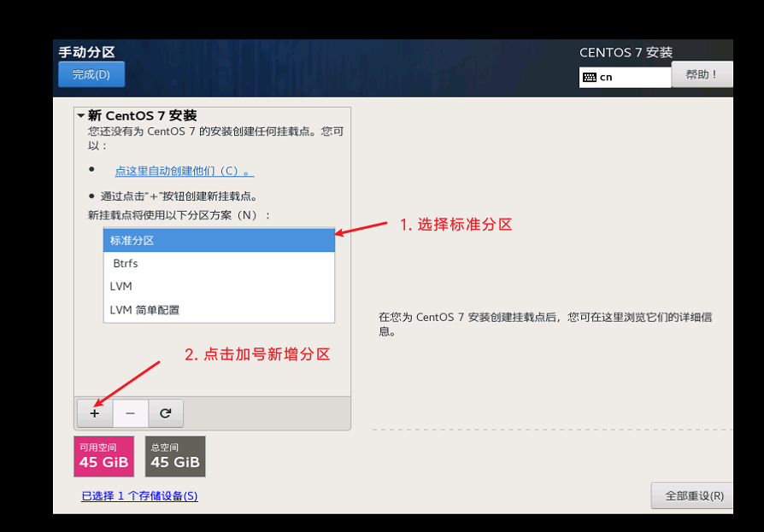Click the 手动分区 title text
The image size is (764, 532).
[x=86, y=52]
